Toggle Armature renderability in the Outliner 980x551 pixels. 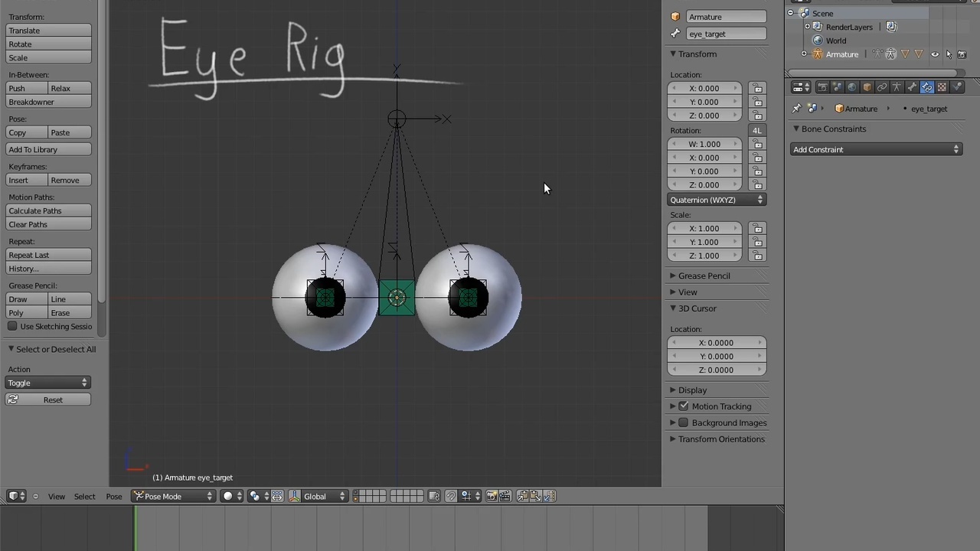click(962, 54)
